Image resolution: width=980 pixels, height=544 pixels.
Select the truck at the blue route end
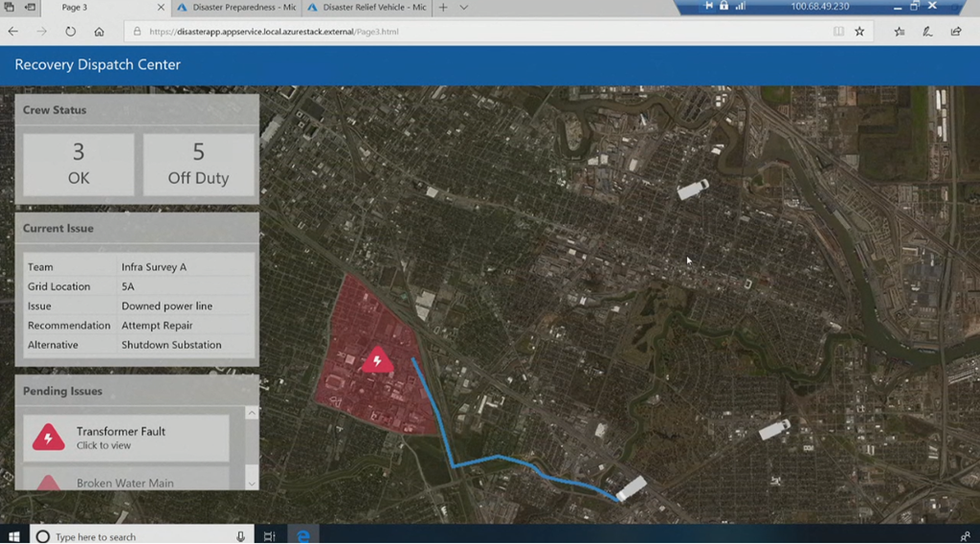(632, 488)
